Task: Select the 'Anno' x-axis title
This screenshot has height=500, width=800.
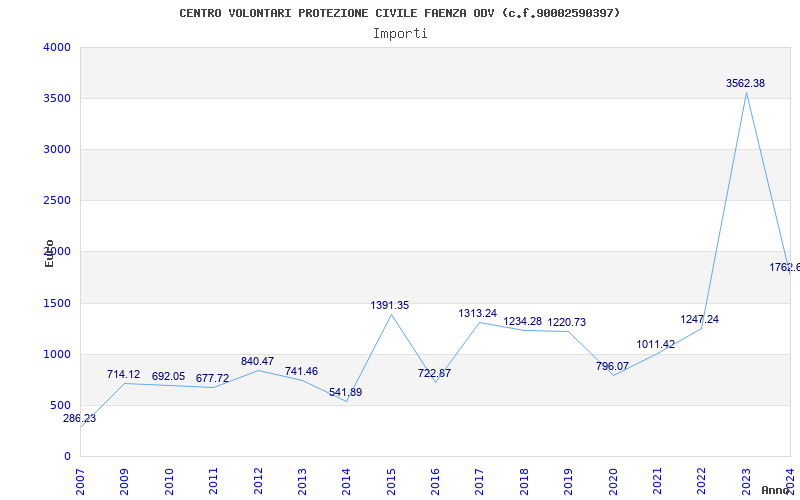Action: (x=777, y=490)
